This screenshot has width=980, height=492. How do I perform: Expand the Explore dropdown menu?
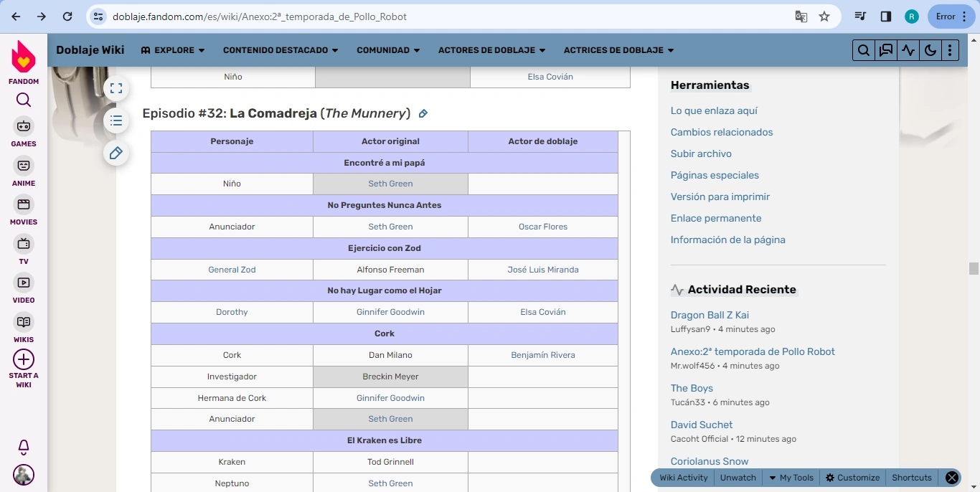(173, 50)
